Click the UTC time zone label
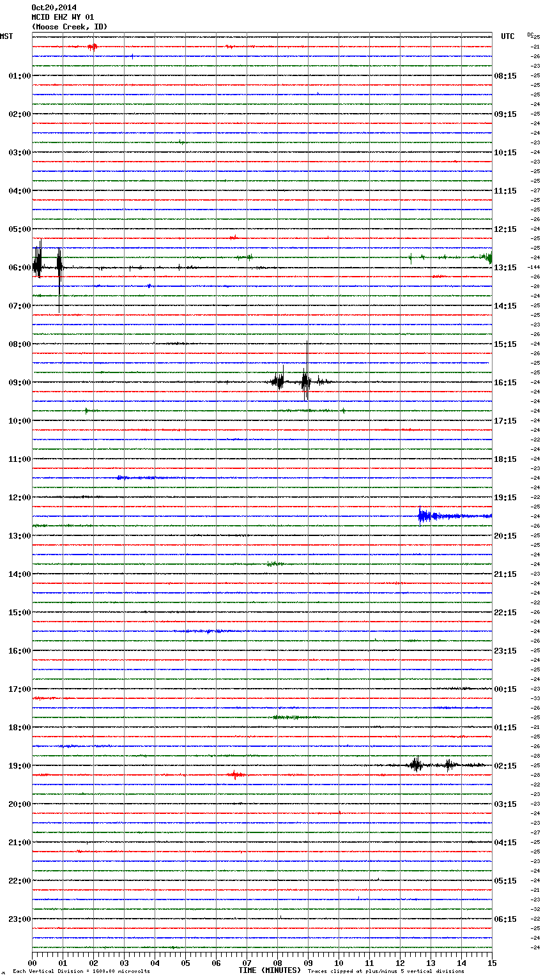 (507, 36)
